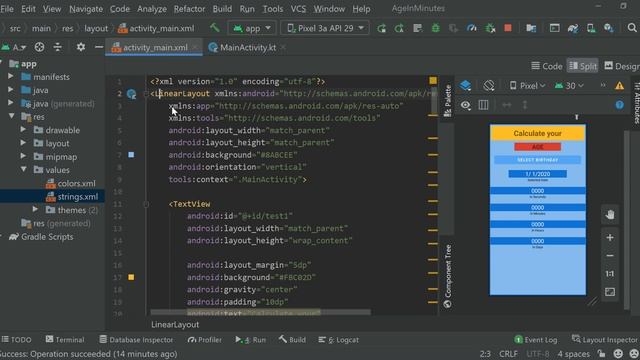
Task: Click the yellow inspection indicator at editor top
Action: (x=433, y=80)
